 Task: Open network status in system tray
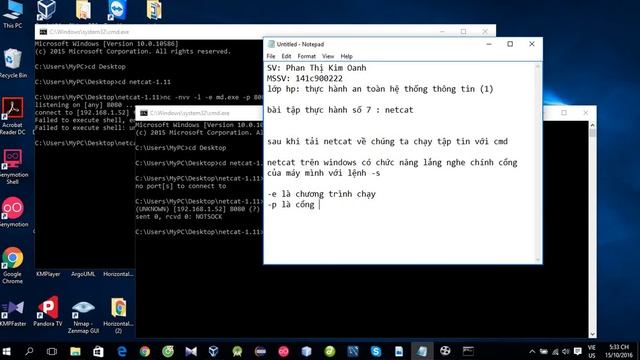tap(555, 351)
